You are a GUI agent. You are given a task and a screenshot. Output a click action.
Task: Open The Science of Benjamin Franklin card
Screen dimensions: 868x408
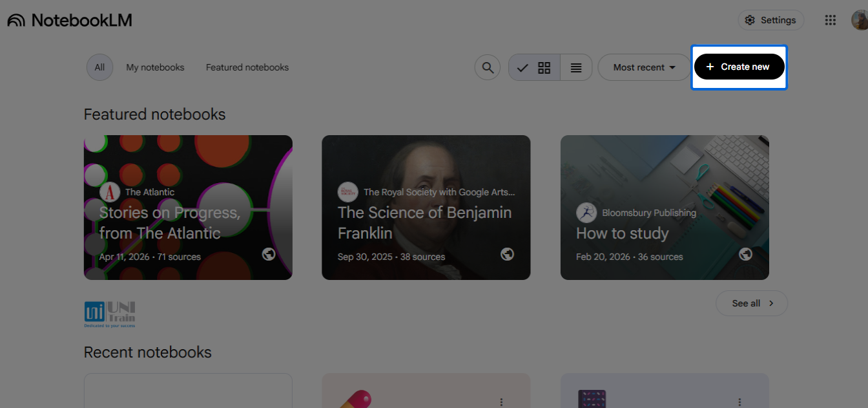426,208
